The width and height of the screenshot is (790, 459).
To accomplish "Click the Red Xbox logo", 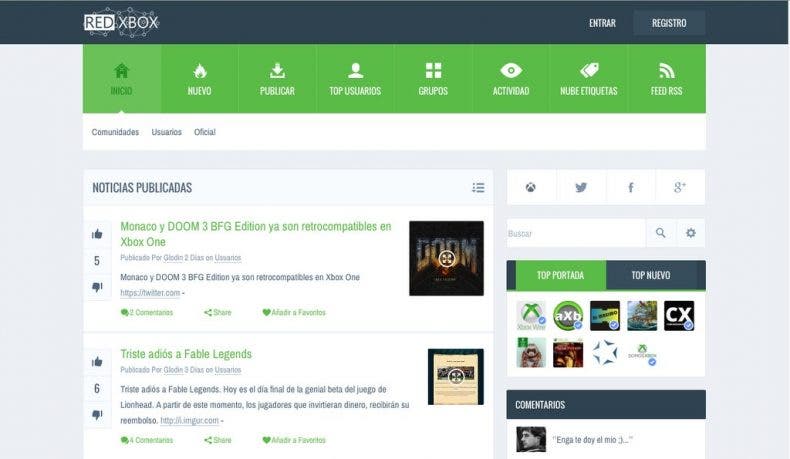I will [x=121, y=22].
